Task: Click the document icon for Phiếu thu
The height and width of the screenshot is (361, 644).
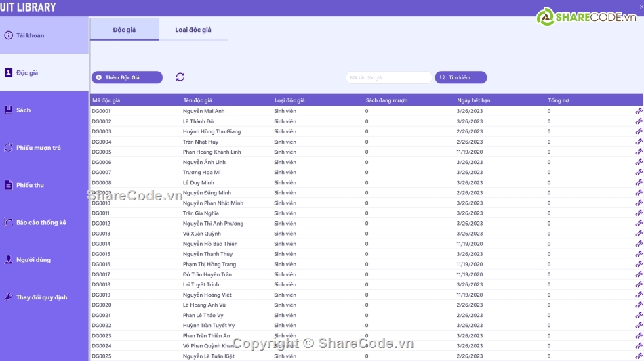Action: [x=9, y=185]
